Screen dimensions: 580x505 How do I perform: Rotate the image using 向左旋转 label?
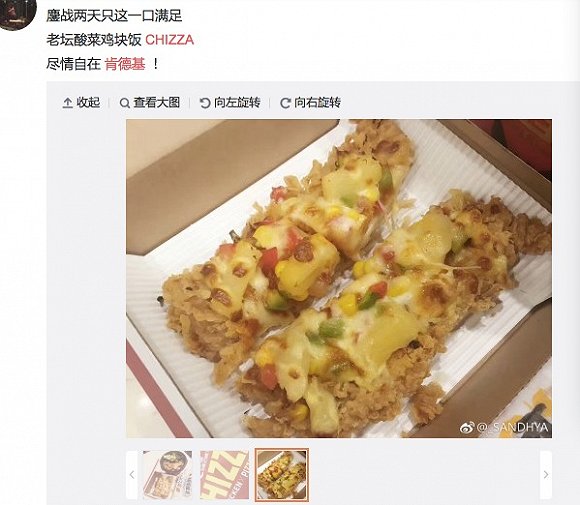pyautogui.click(x=237, y=102)
